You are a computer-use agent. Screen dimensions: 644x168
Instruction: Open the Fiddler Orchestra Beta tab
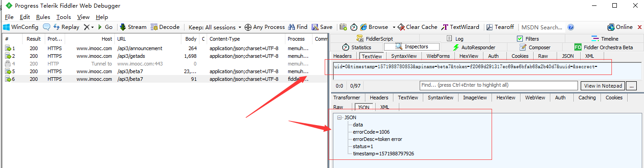(x=604, y=47)
